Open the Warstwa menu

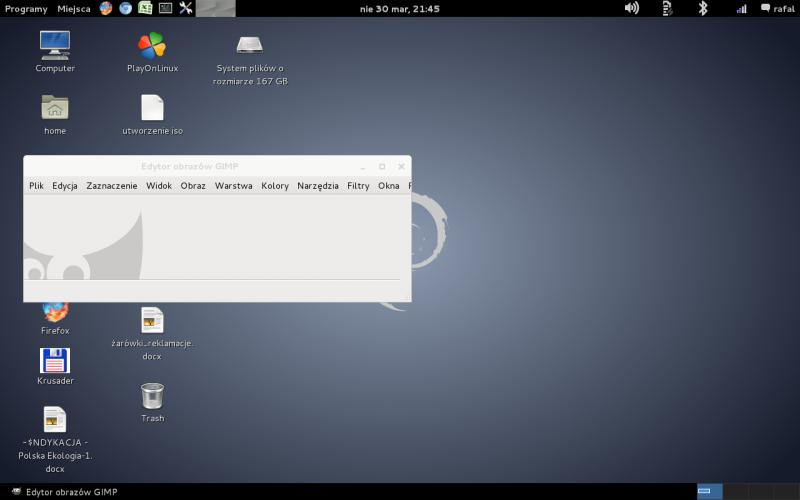pyautogui.click(x=233, y=186)
